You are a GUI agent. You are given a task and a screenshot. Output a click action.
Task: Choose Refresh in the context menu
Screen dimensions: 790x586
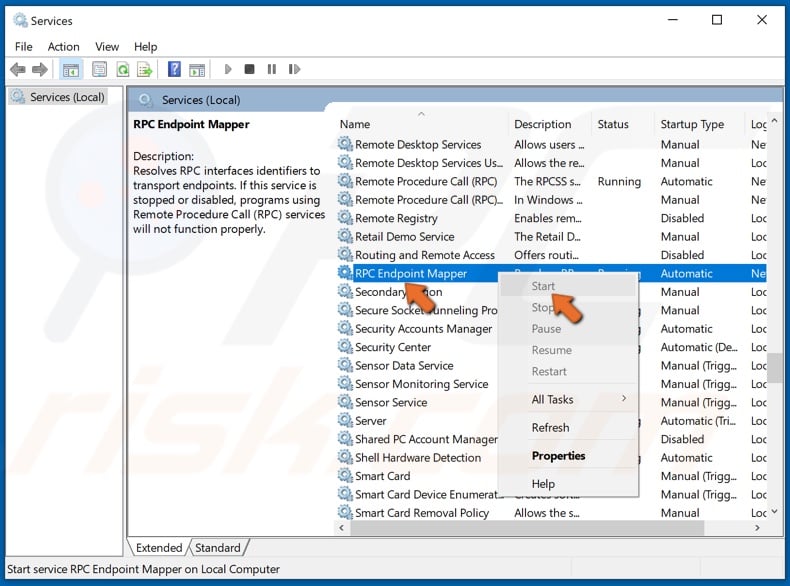point(568,428)
